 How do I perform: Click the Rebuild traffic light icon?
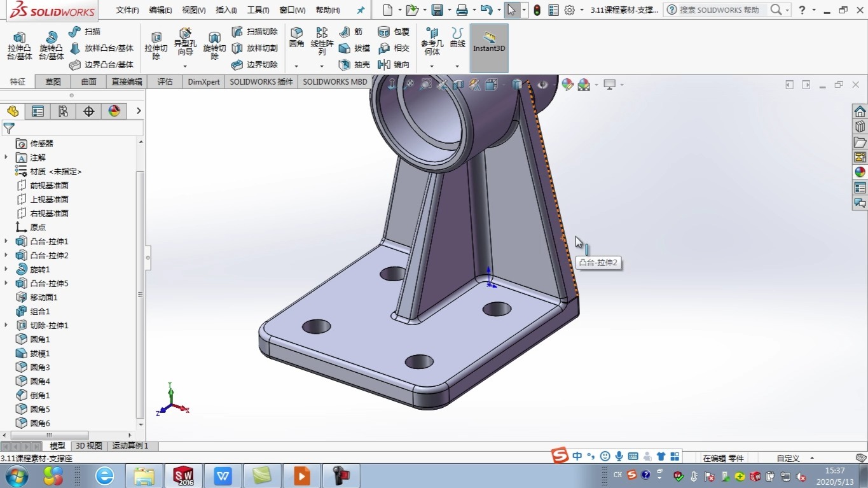pyautogui.click(x=537, y=10)
